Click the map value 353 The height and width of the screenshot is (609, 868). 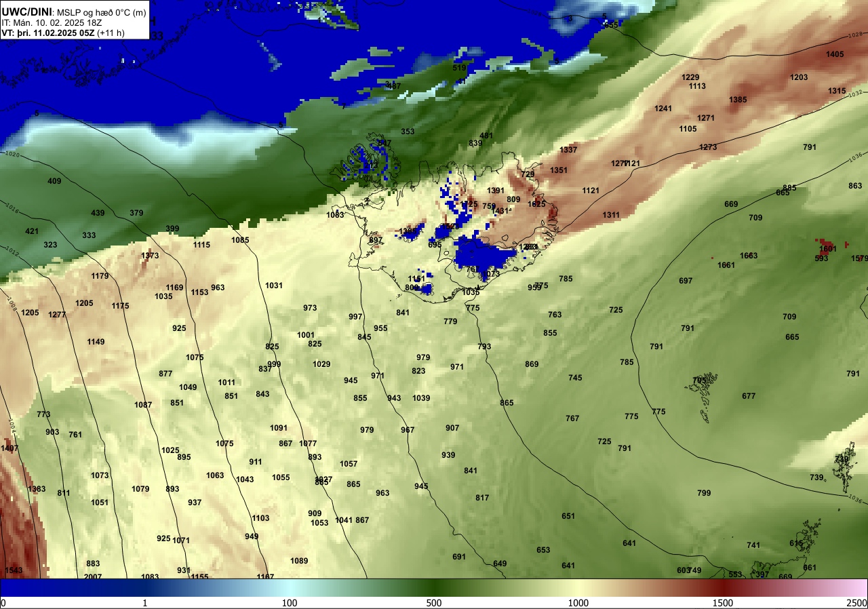408,132
